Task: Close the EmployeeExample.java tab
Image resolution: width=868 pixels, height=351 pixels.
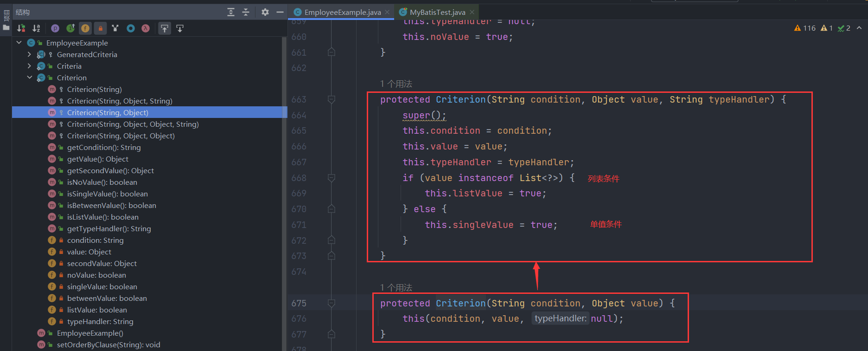Action: click(388, 12)
